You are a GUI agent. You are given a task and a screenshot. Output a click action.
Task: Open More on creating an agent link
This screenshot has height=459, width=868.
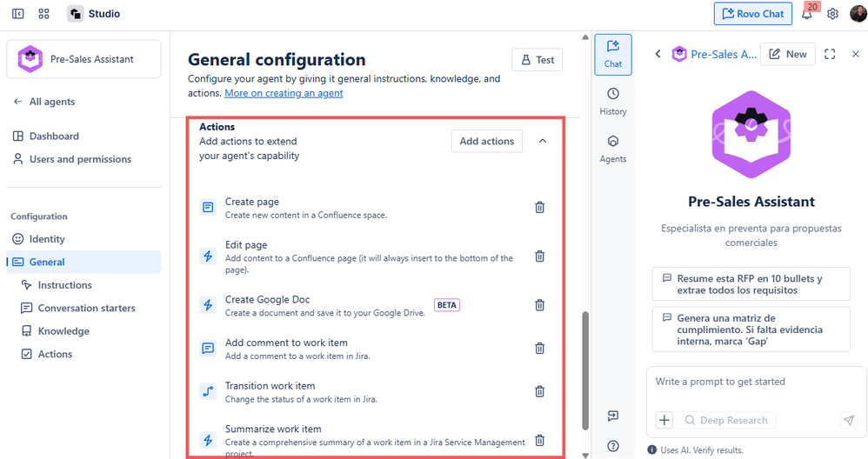(x=284, y=93)
